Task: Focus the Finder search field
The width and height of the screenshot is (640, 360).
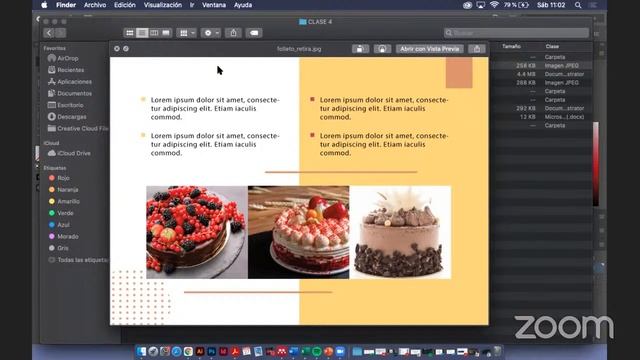Action: [x=516, y=33]
